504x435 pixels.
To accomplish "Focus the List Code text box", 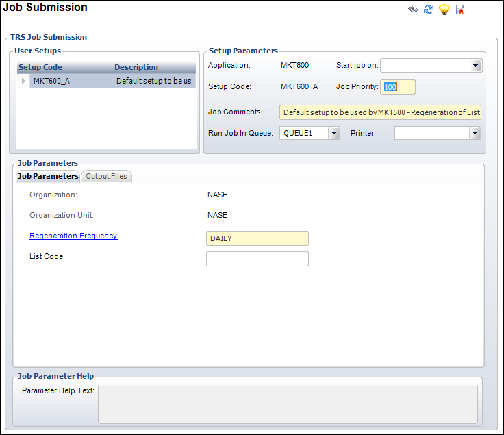I will coord(257,259).
